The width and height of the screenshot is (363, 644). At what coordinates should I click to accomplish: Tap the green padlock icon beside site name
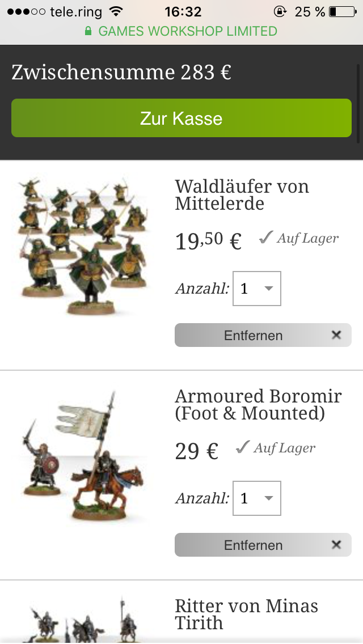(x=88, y=31)
